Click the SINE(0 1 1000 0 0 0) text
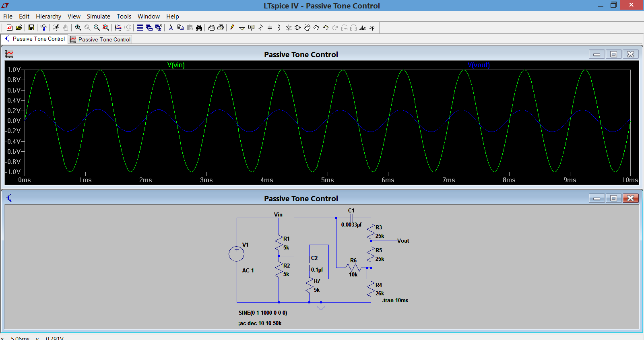644x340 pixels. click(263, 313)
